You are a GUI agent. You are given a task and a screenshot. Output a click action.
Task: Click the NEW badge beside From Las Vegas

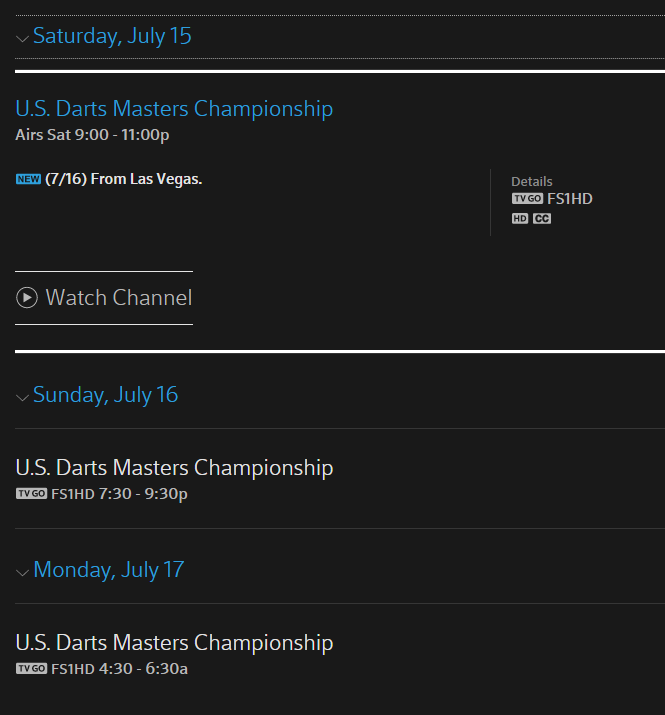point(28,179)
